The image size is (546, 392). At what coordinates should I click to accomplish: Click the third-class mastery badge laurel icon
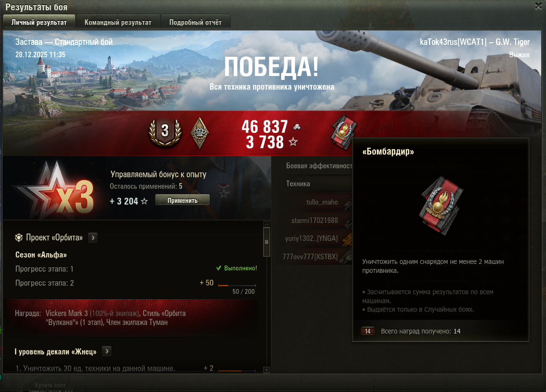point(165,132)
